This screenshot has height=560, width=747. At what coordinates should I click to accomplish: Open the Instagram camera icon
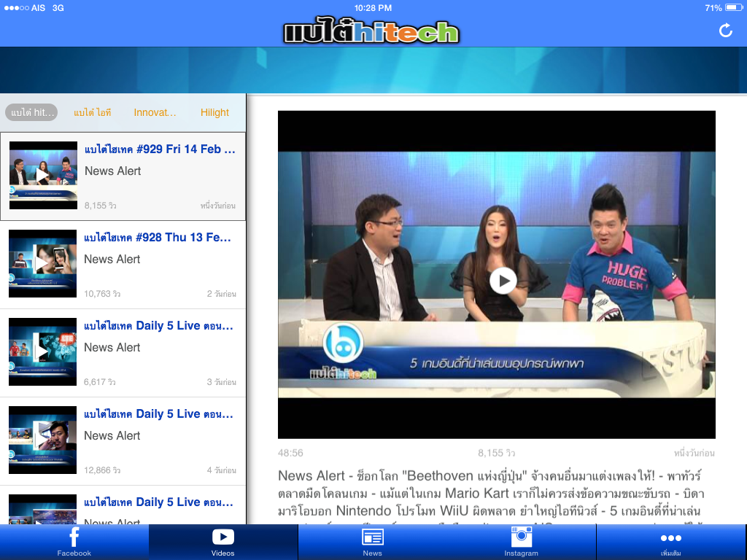[521, 536]
